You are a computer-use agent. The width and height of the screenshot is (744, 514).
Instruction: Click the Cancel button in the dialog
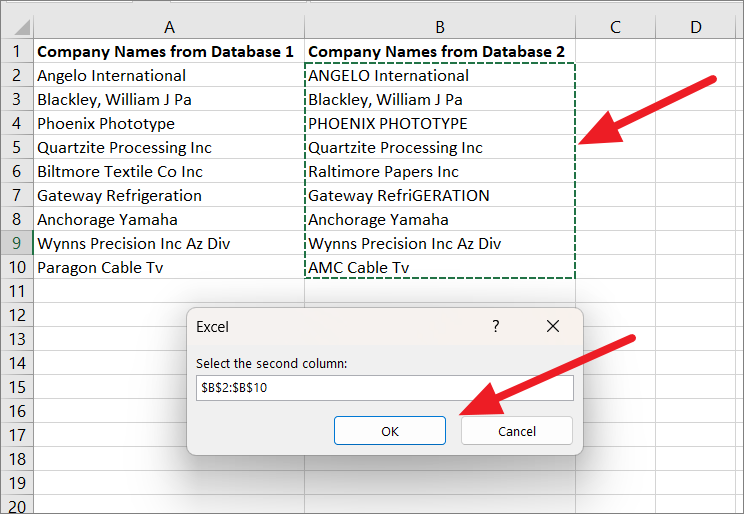click(x=517, y=430)
